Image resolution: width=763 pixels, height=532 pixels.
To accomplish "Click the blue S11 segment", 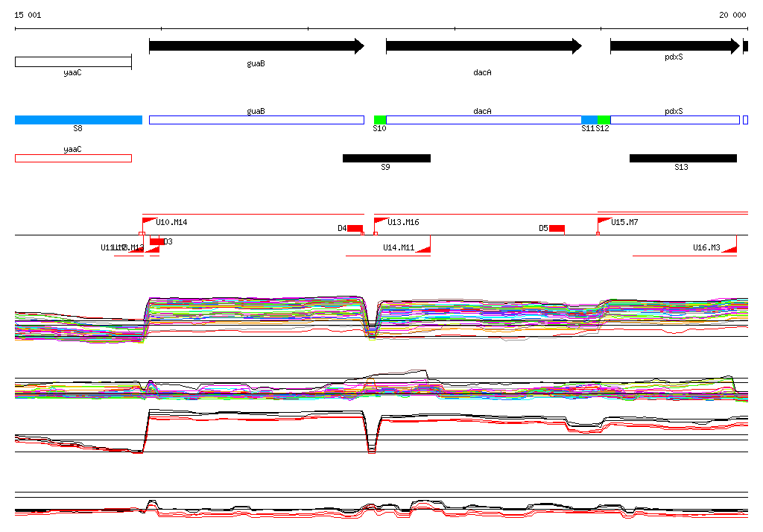I will coord(589,120).
